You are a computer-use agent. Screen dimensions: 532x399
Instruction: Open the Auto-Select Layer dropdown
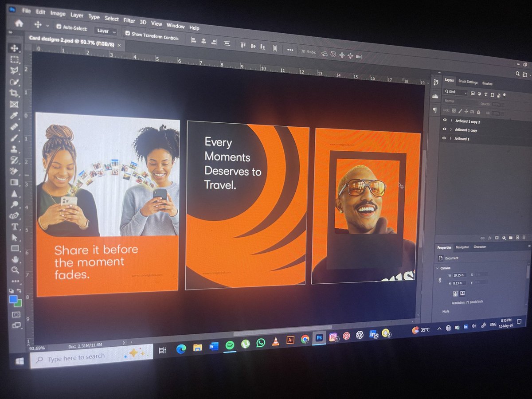[105, 31]
